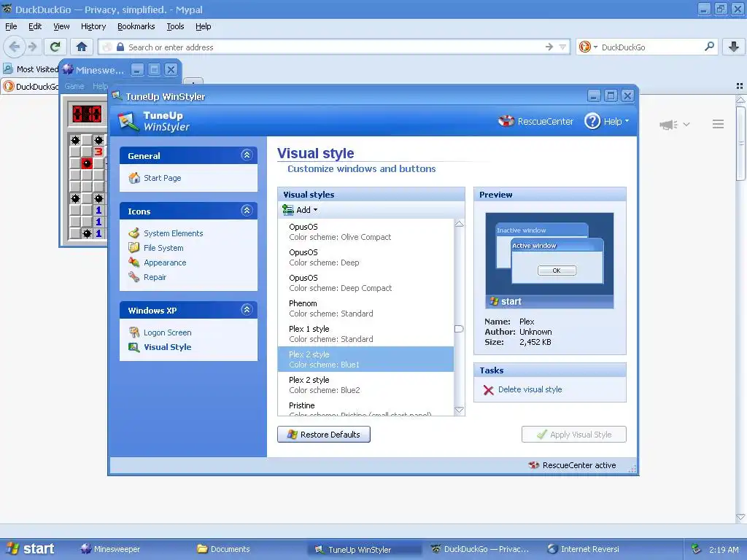This screenshot has width=747, height=560.
Task: Open Most Visited bookmarks folder
Action: tap(31, 69)
